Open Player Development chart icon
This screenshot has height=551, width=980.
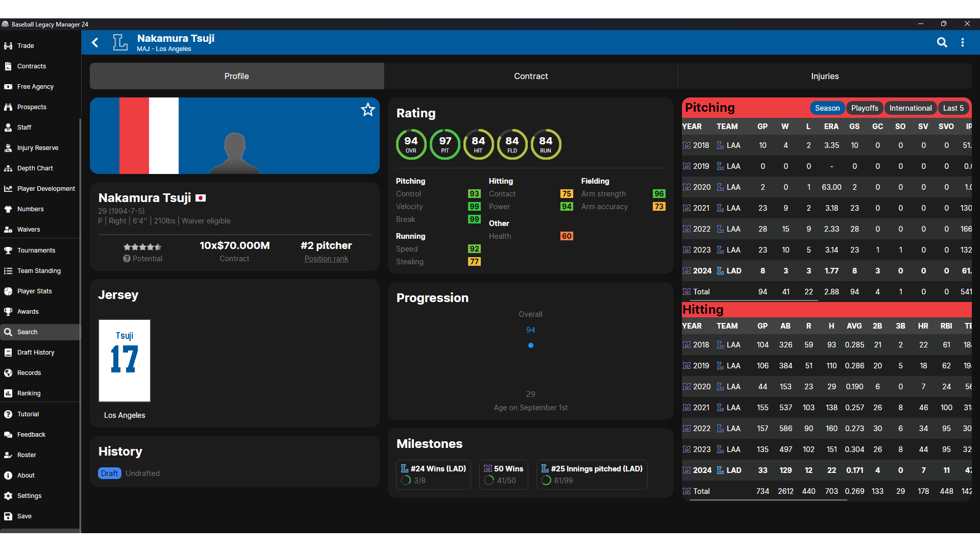pos(8,189)
